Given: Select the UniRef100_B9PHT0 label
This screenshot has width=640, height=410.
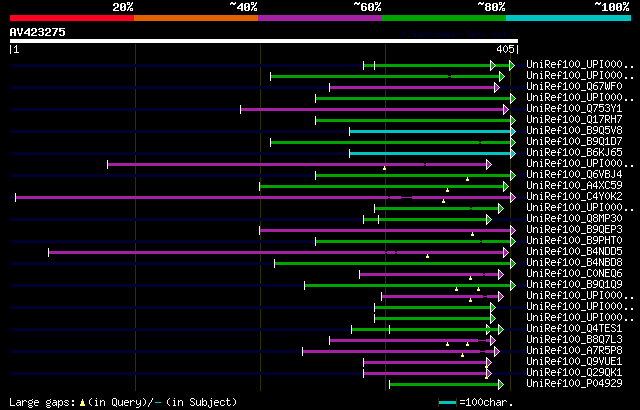Looking at the screenshot, I should tap(574, 241).
